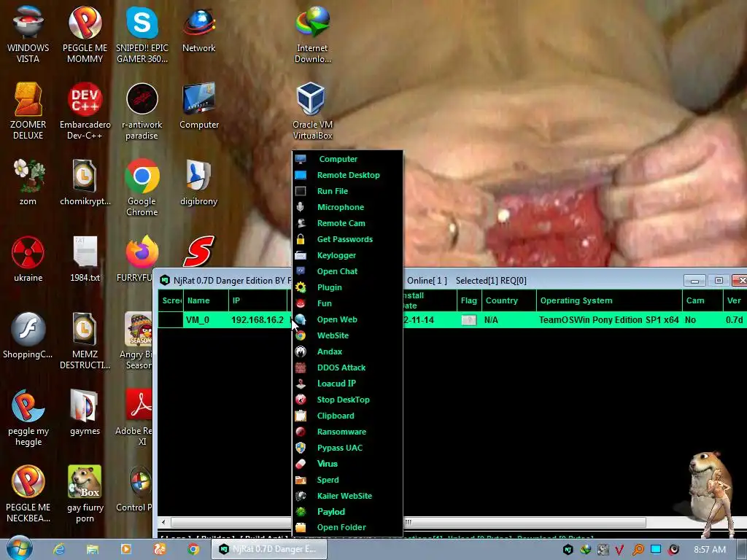
Task: Open the ZOOMER DELUXE desktop icon
Action: (x=28, y=111)
